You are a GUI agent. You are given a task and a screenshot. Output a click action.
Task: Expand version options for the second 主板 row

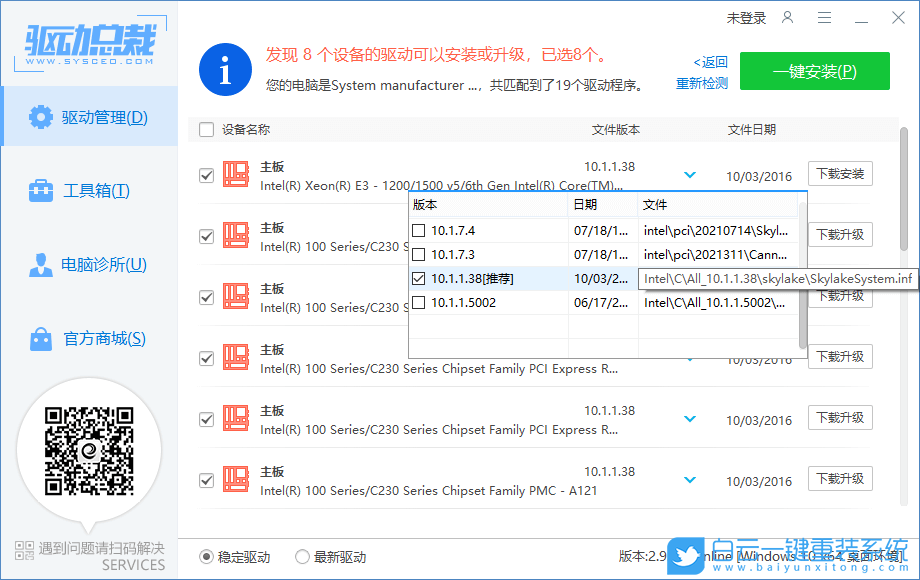point(689,234)
